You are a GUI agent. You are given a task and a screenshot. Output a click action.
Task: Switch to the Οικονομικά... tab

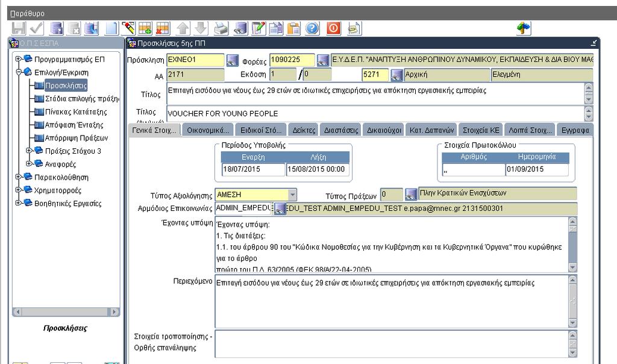[208, 130]
